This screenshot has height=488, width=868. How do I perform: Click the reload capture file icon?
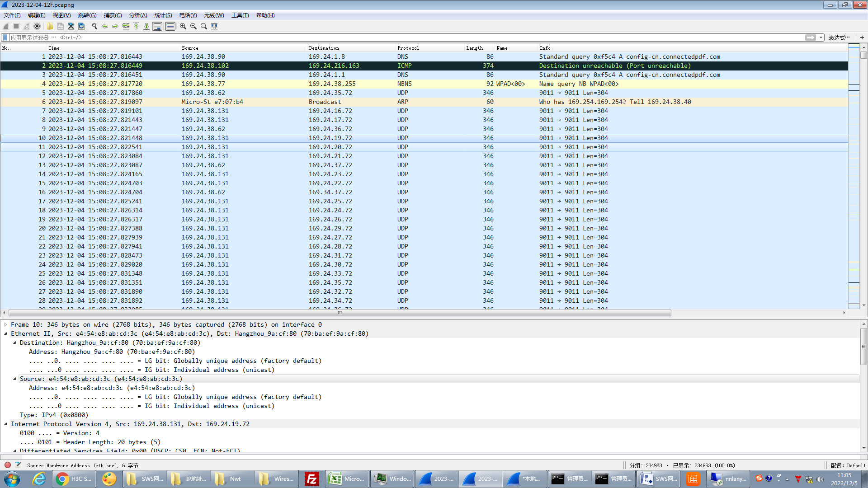click(x=81, y=26)
